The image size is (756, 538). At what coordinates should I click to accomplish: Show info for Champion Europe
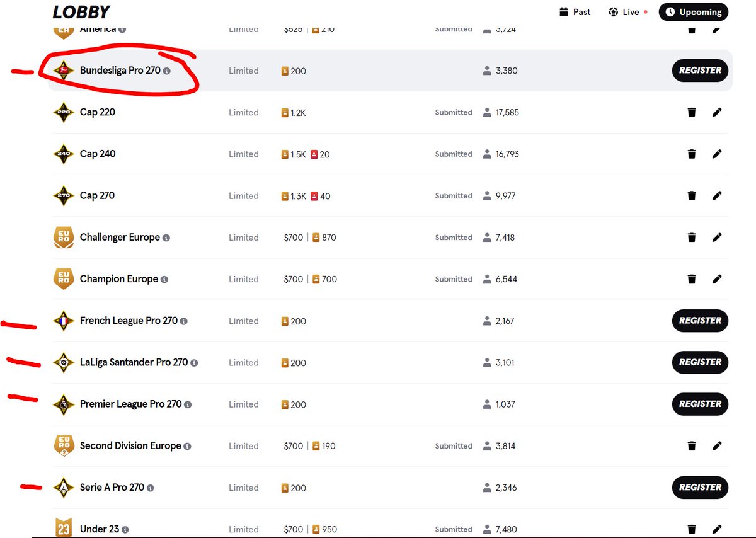coord(164,280)
